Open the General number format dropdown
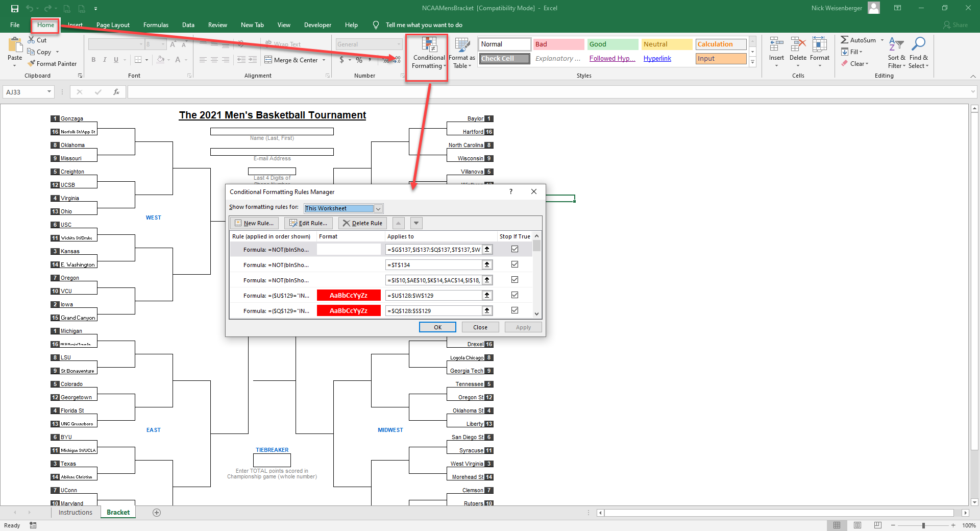The height and width of the screenshot is (531, 980). tap(399, 44)
